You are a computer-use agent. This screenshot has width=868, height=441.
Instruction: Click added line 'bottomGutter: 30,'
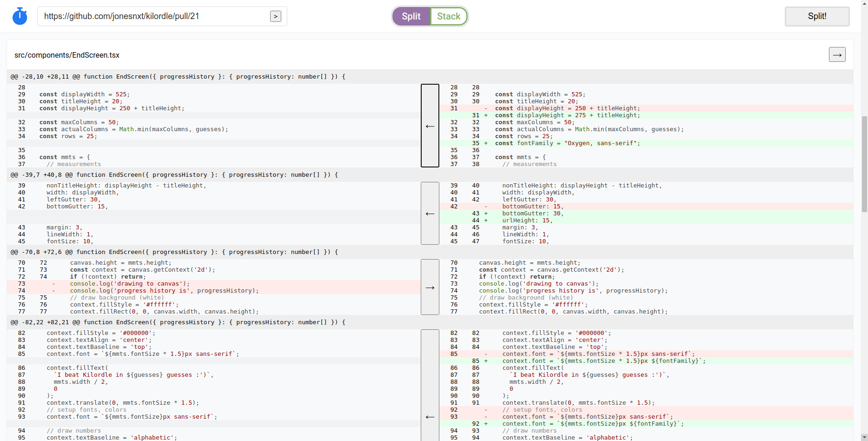coord(646,214)
